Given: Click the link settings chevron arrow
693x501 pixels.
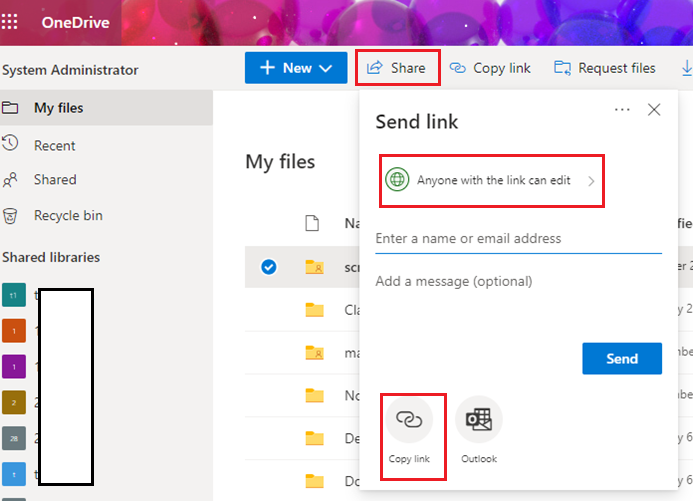Looking at the screenshot, I should pyautogui.click(x=591, y=181).
